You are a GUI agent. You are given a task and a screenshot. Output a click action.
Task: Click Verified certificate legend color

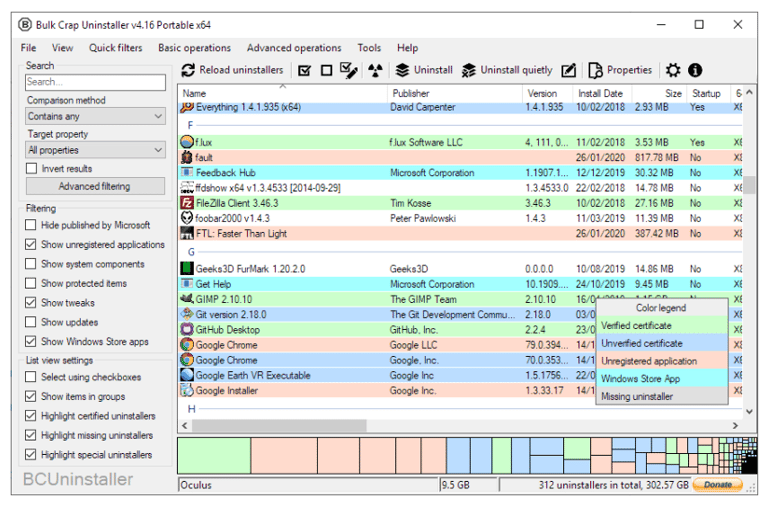click(662, 325)
